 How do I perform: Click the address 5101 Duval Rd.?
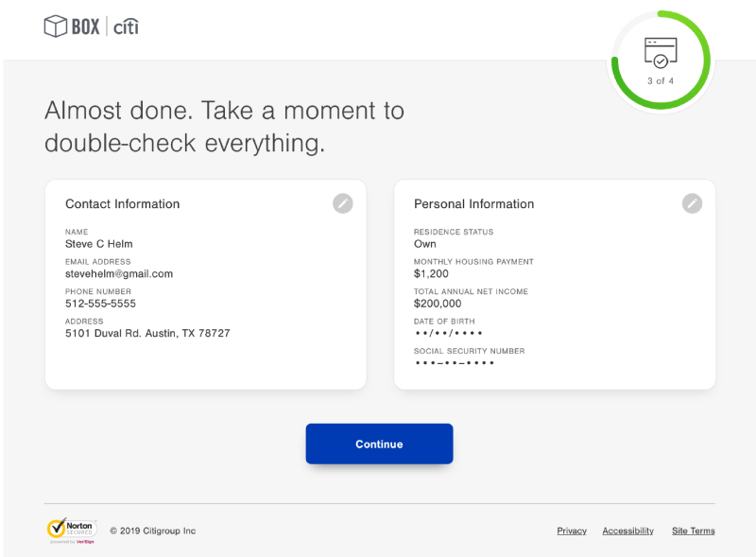147,334
